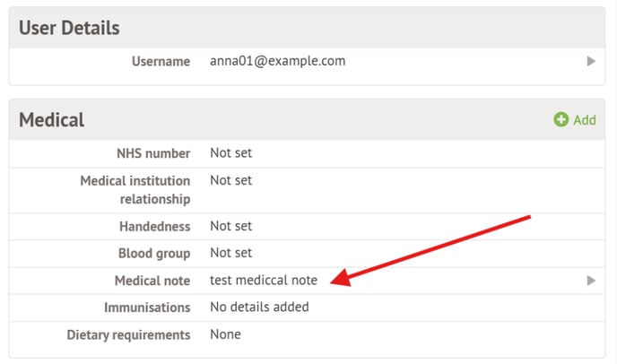Click the Blood group field label
The width and height of the screenshot is (617, 364).
[x=154, y=254]
